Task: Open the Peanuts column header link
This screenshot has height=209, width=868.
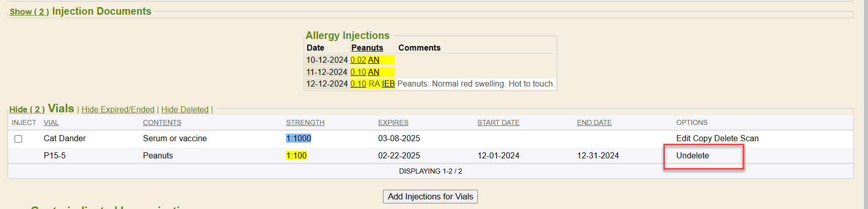Action: pos(367,48)
